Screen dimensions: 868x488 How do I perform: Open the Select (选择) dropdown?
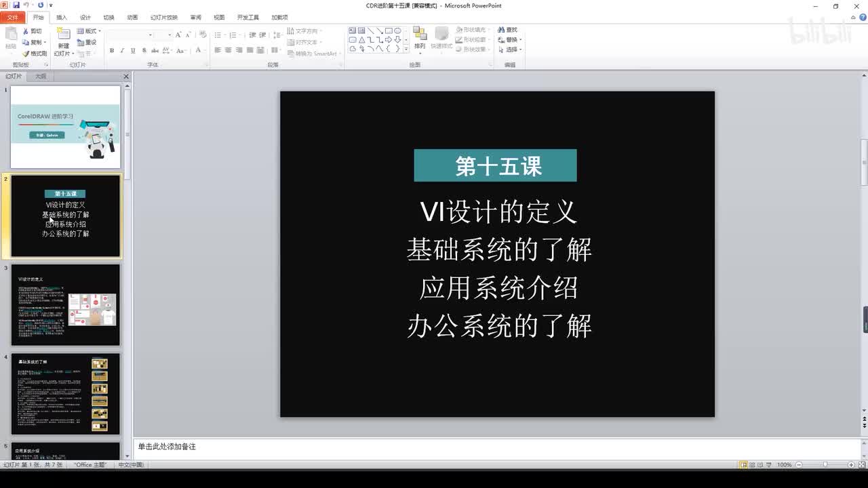[x=510, y=49]
